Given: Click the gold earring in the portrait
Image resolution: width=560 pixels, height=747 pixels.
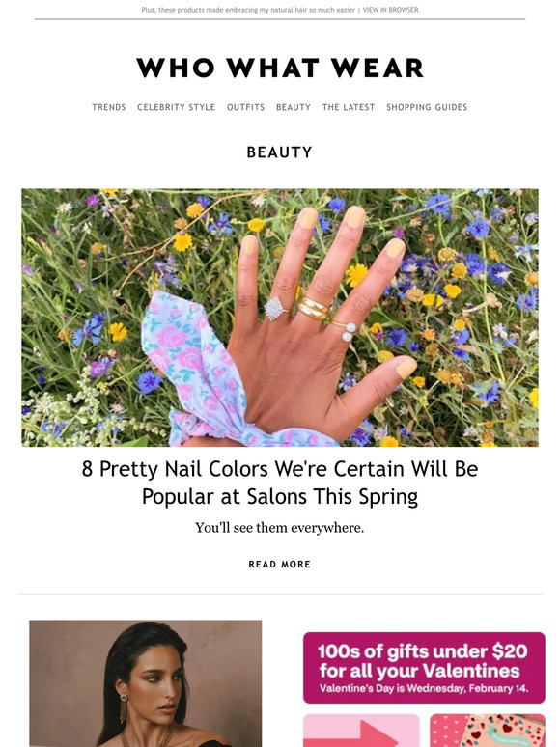Looking at the screenshot, I should tap(124, 707).
